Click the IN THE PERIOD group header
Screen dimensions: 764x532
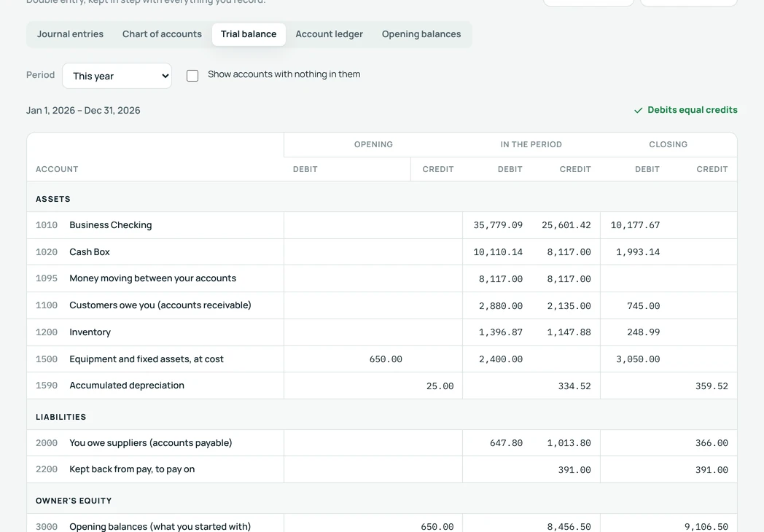pos(531,144)
